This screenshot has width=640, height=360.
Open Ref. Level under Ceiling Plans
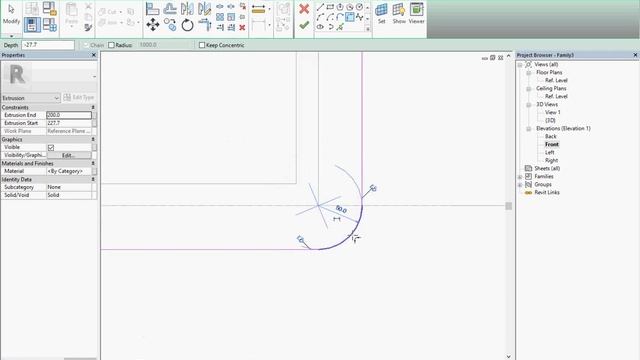click(x=556, y=96)
